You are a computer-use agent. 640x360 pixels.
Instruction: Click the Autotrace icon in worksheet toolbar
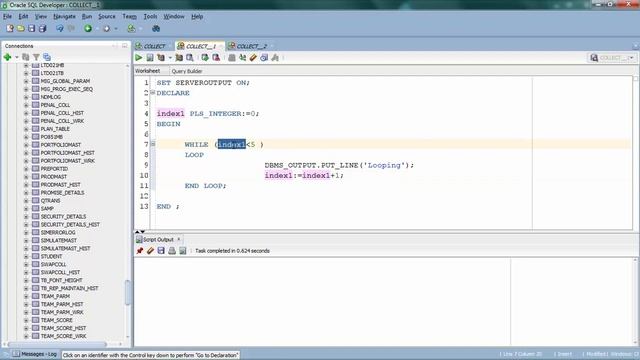click(x=179, y=58)
